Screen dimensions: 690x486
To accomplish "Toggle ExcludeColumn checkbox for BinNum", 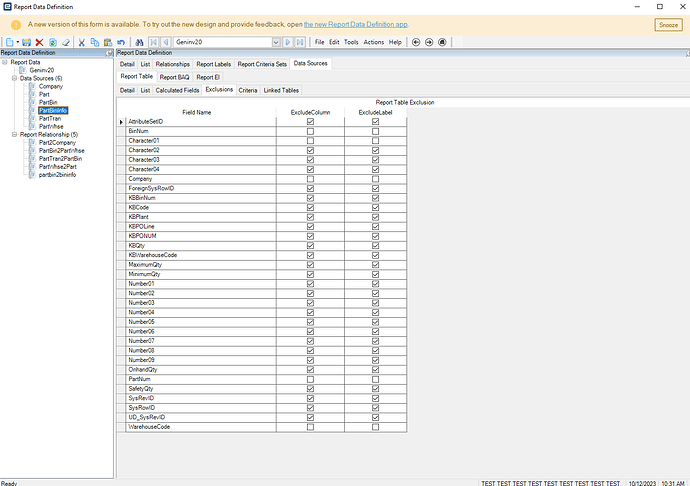I will pos(310,131).
